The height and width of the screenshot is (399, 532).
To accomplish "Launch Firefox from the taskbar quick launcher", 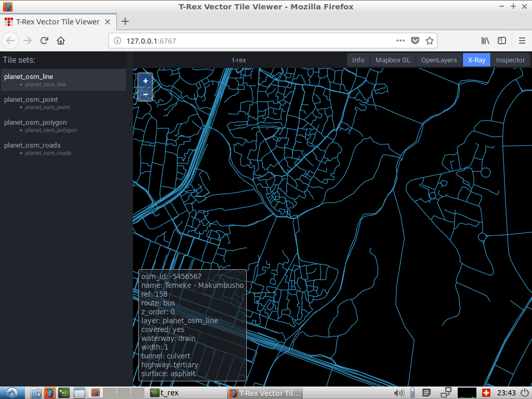I will (x=49, y=393).
